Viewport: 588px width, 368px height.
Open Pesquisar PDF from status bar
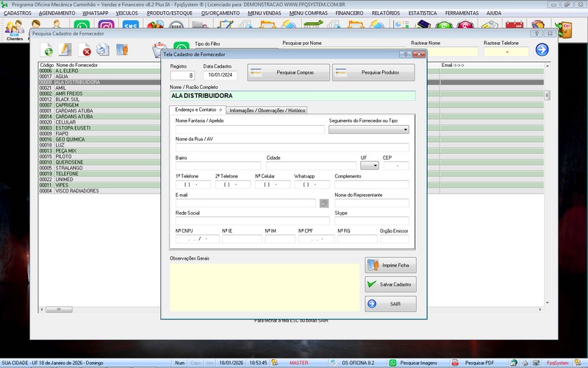[x=478, y=363]
